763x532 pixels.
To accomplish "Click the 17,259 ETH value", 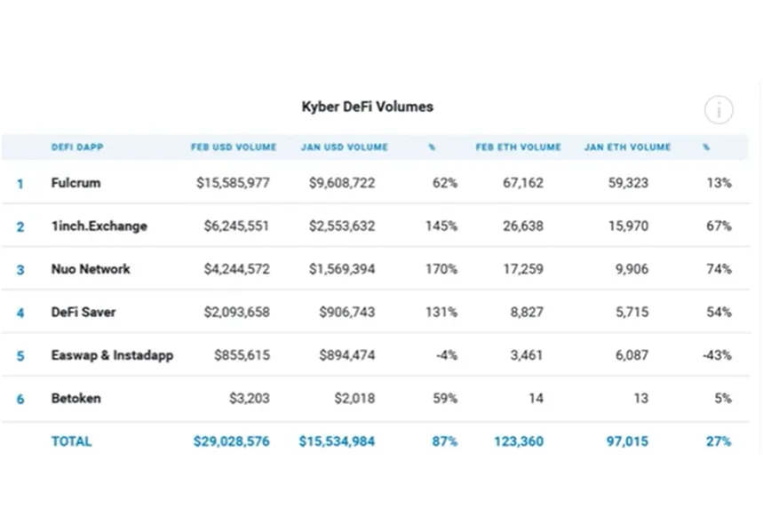I will [x=523, y=269].
